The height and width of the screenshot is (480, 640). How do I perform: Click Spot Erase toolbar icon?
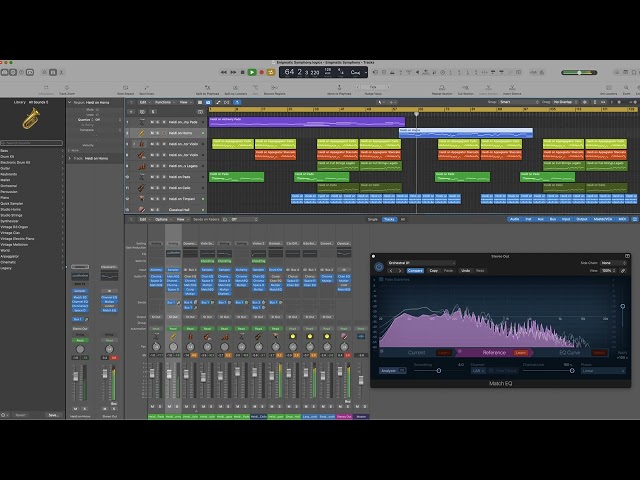point(147,88)
